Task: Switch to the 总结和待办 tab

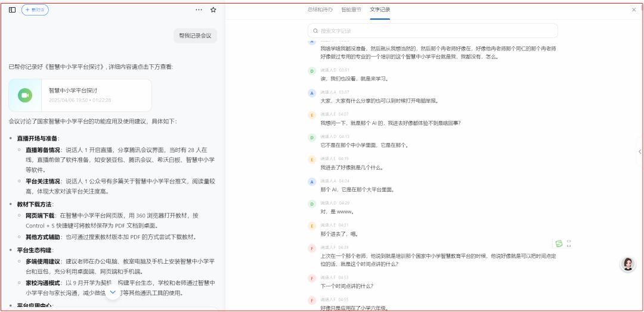Action: 320,10
